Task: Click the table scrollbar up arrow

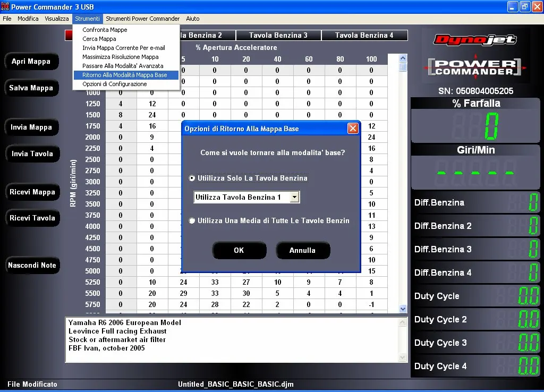Action: pos(403,58)
